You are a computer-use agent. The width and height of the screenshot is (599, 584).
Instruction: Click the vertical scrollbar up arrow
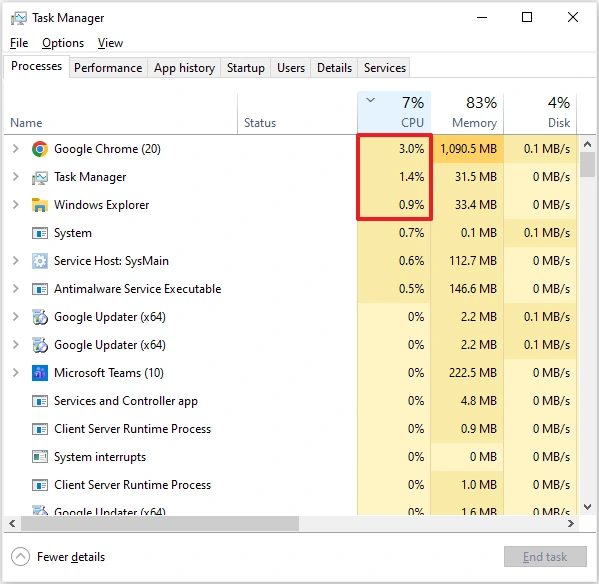point(588,144)
